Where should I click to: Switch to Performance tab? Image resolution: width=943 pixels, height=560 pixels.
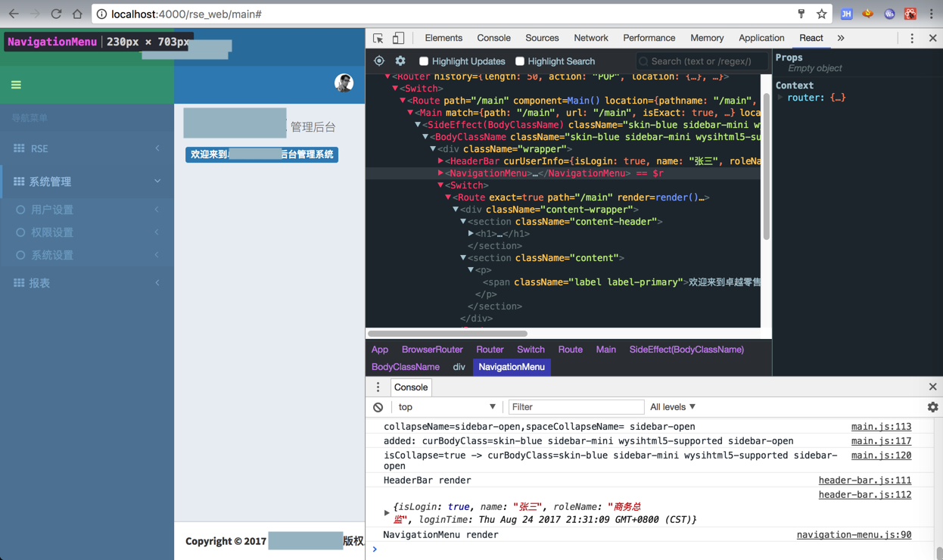click(649, 38)
